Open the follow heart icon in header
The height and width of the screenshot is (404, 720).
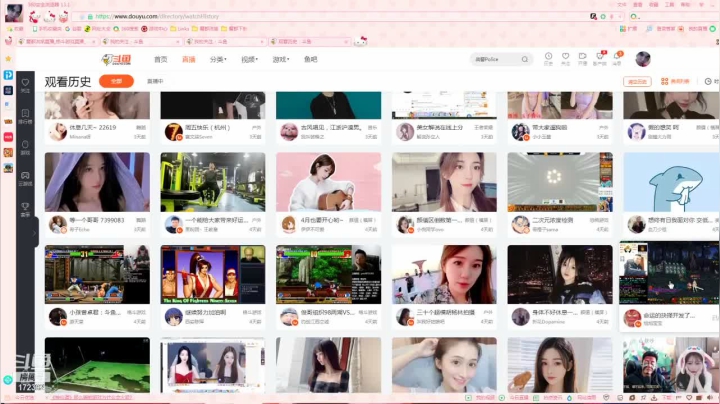[565, 58]
